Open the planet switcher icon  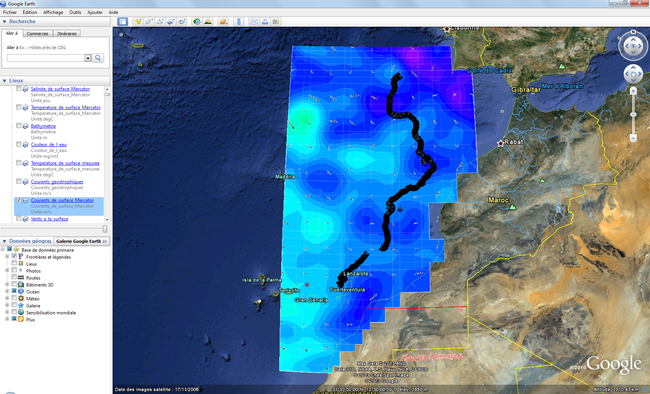pyautogui.click(x=223, y=22)
